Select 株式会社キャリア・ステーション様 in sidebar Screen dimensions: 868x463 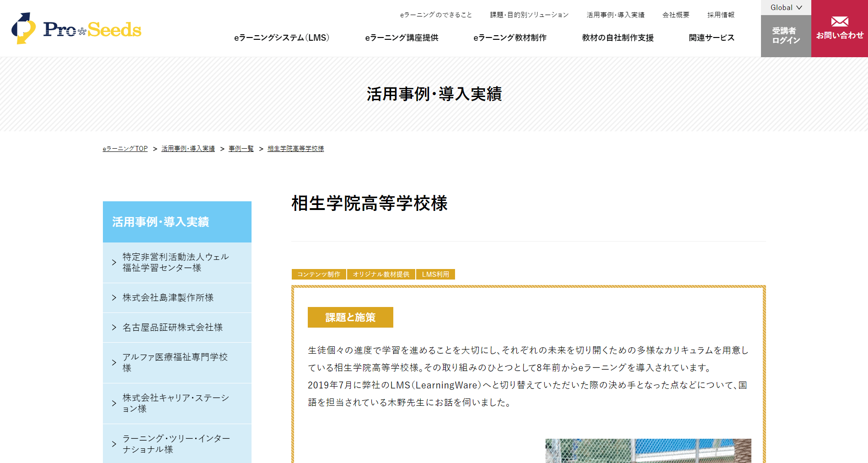tap(177, 403)
